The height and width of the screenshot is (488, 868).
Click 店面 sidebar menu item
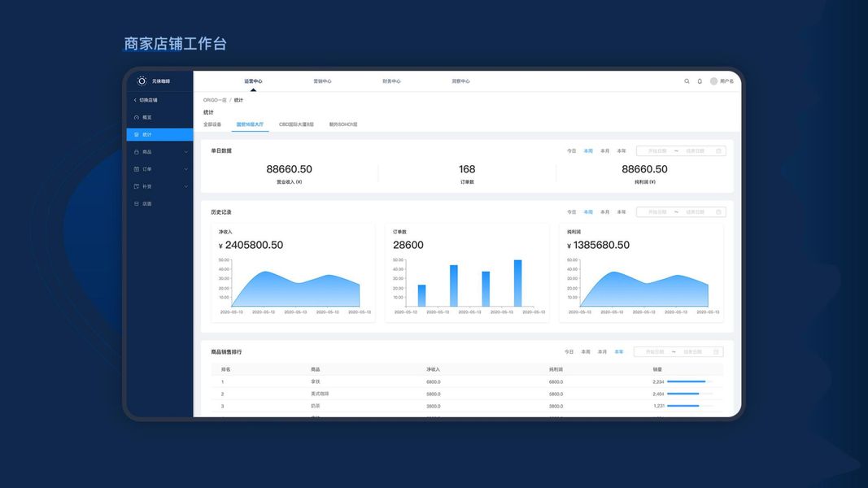click(159, 203)
